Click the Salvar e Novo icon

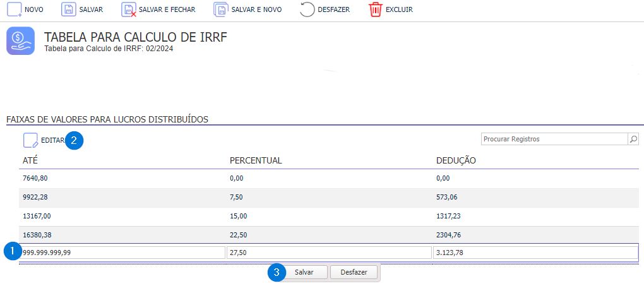click(220, 9)
